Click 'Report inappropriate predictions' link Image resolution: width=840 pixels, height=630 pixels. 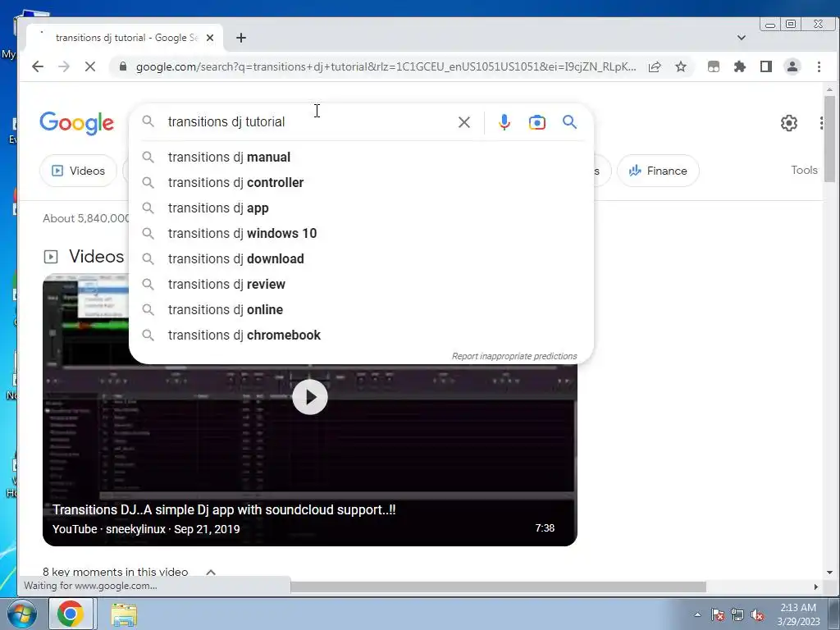(x=514, y=356)
